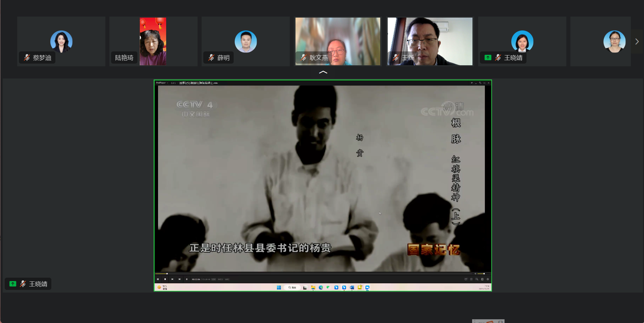Open the PotPlayer main menu dropdown
Image resolution: width=644 pixels, height=323 pixels.
(162, 83)
